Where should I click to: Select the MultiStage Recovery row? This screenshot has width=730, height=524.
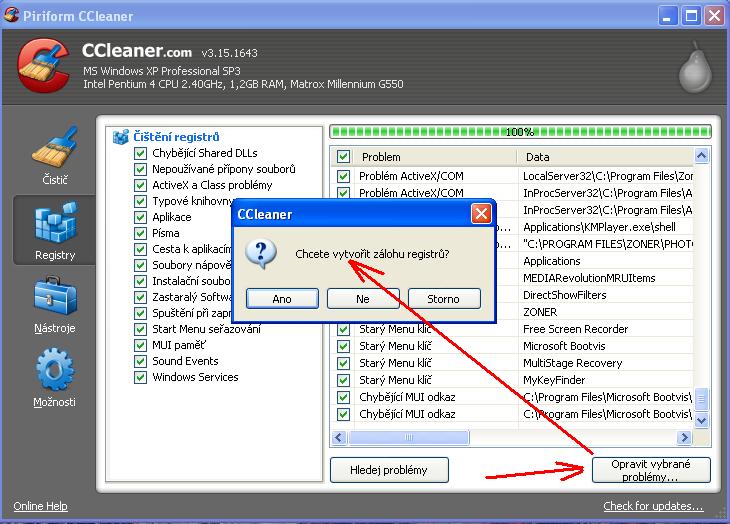512,363
